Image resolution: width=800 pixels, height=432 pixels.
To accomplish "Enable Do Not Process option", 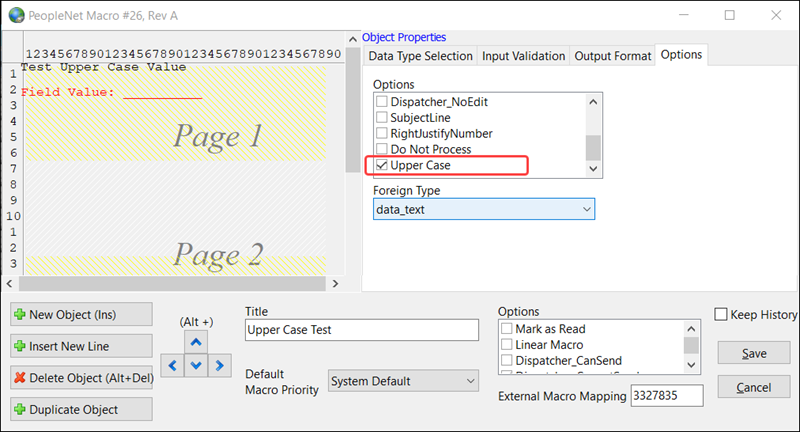I will pos(382,149).
